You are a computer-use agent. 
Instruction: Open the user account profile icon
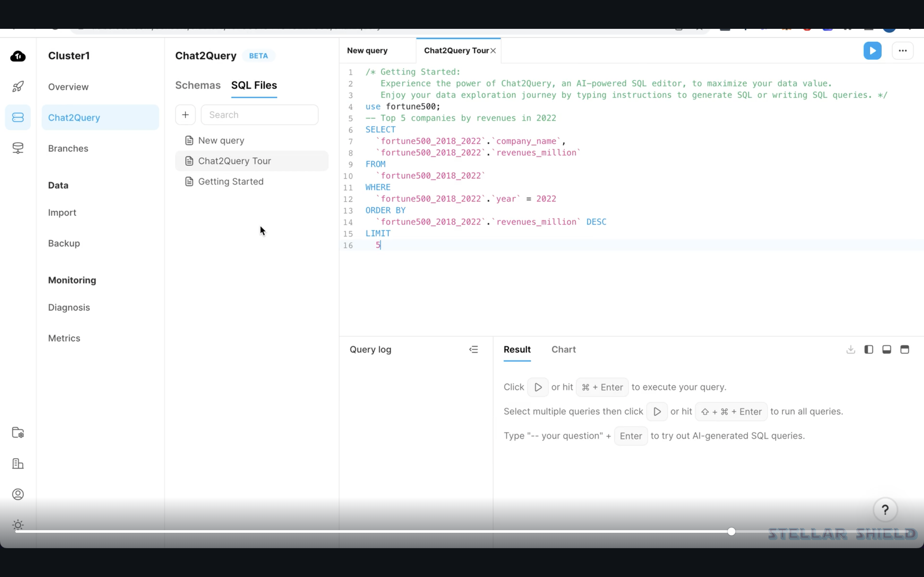coord(18,494)
